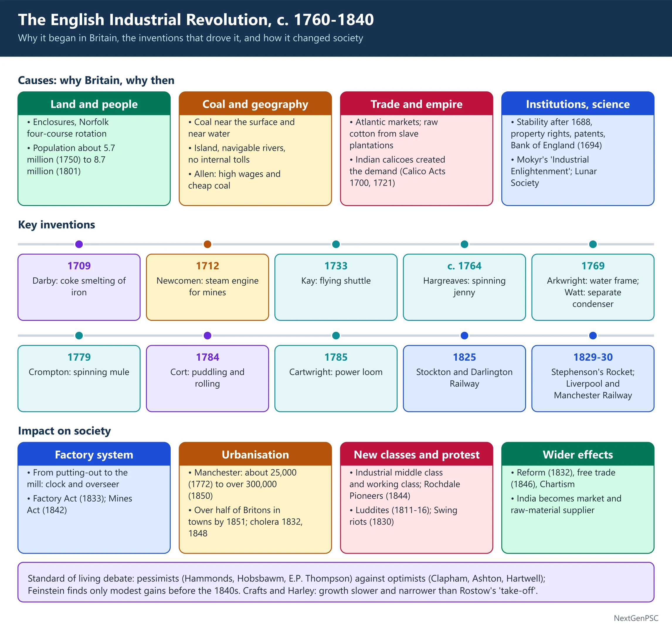Click the 1779 timeline dot
This screenshot has width=672, height=629.
(x=79, y=335)
